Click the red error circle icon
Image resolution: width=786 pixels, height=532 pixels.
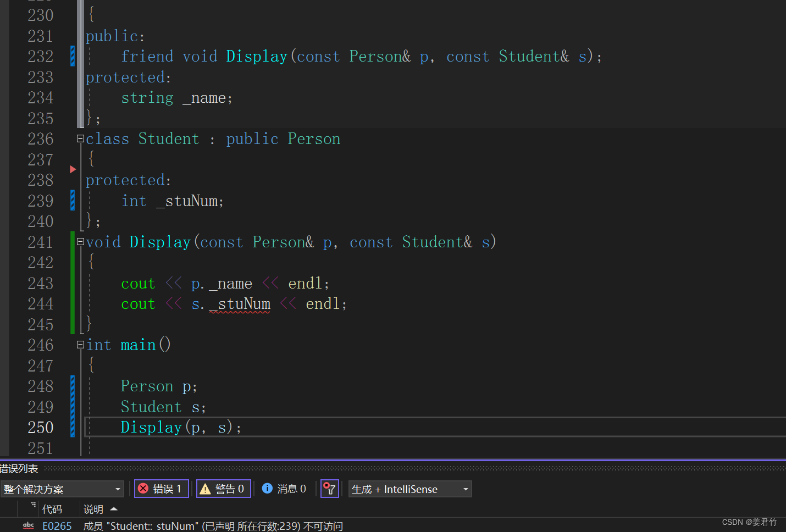[x=143, y=489]
